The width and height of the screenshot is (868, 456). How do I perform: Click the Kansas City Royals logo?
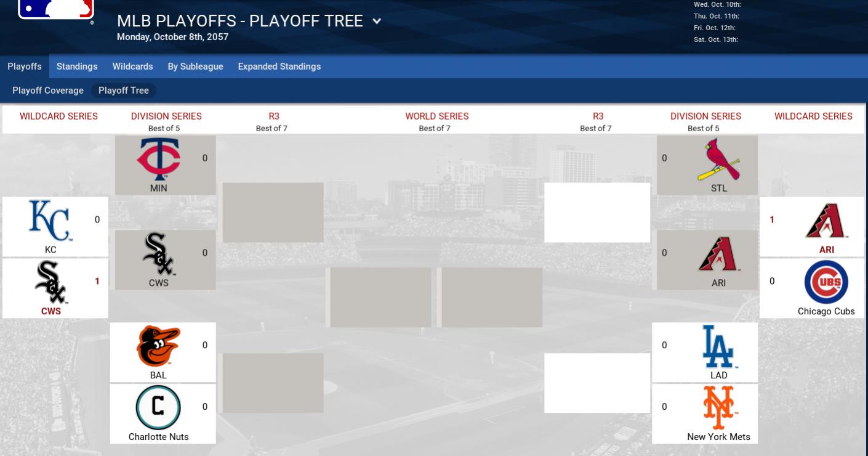(50, 221)
